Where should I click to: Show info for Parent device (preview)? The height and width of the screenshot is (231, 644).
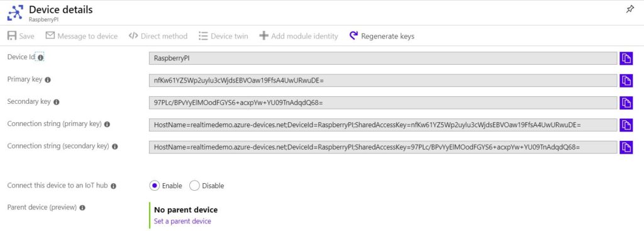[x=82, y=208]
